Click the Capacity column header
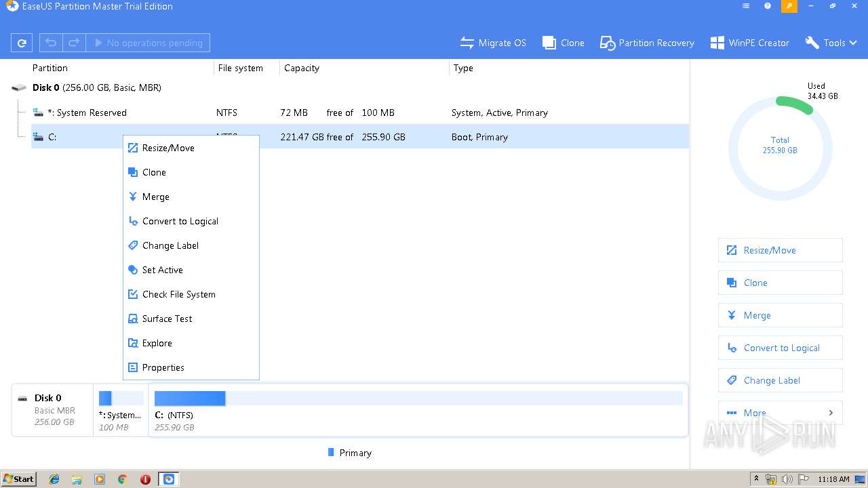 [x=302, y=68]
